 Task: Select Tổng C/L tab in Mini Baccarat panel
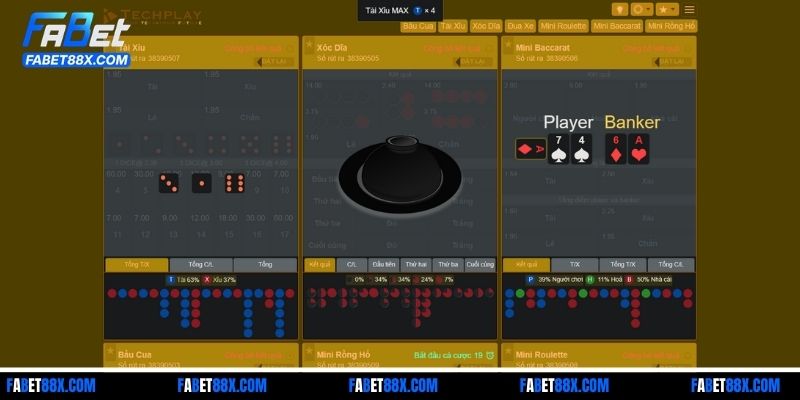tap(671, 265)
